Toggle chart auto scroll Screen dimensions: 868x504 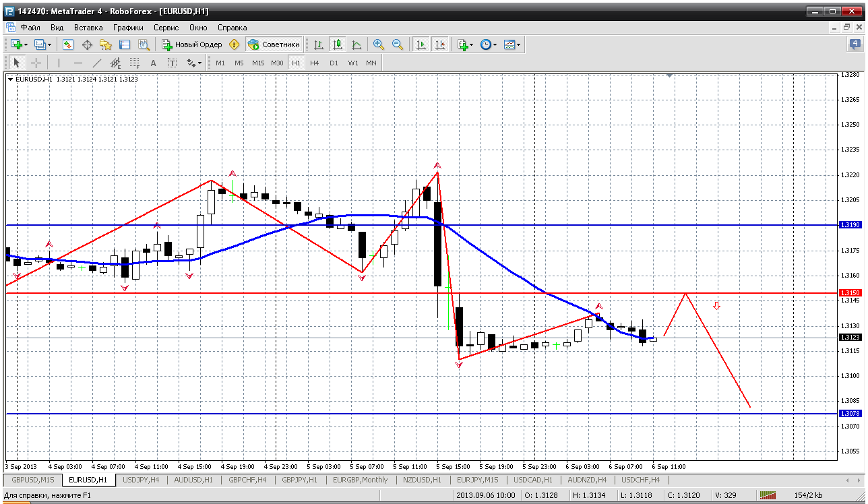(x=421, y=44)
